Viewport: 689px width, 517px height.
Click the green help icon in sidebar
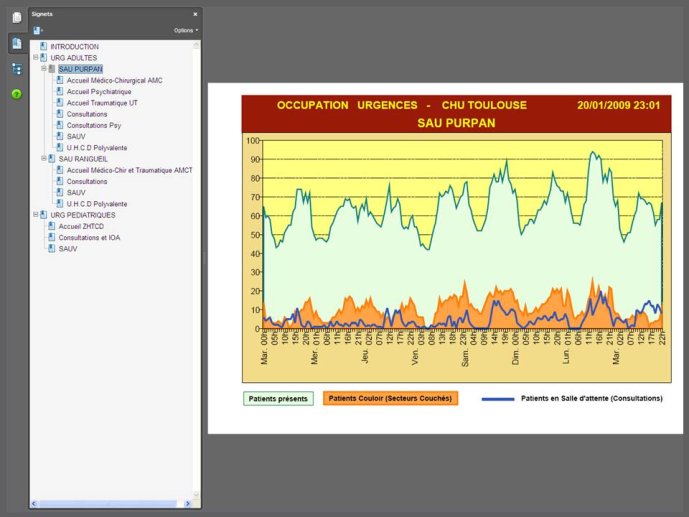17,94
